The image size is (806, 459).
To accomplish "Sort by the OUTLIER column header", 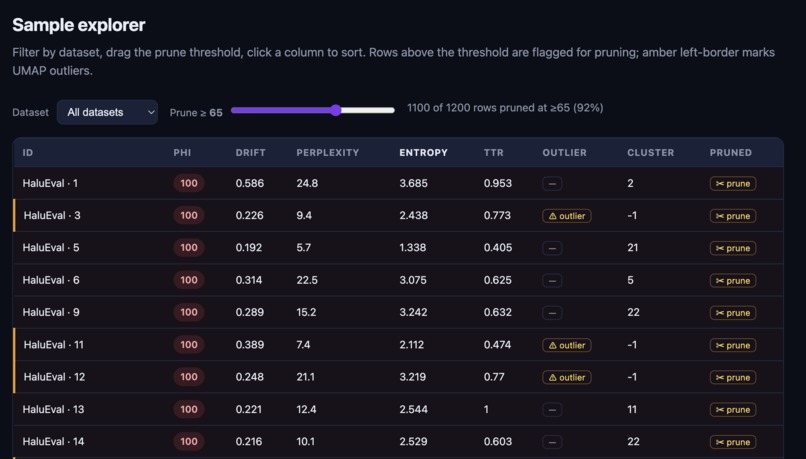I will coord(564,153).
